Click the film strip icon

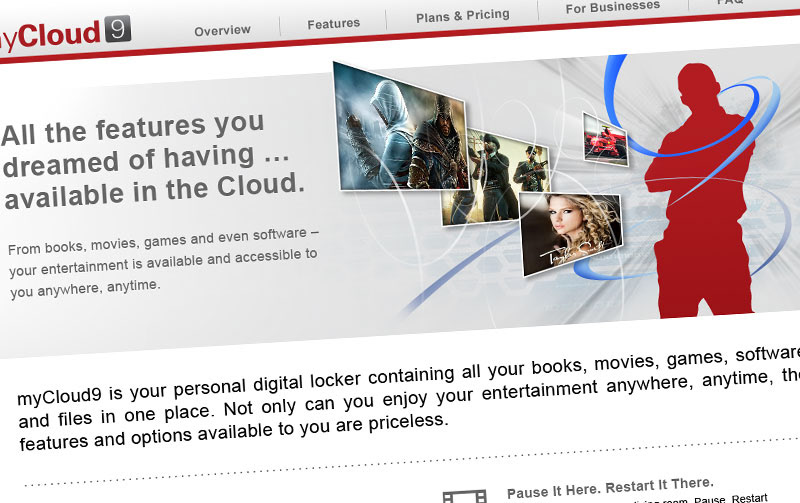coord(464,496)
